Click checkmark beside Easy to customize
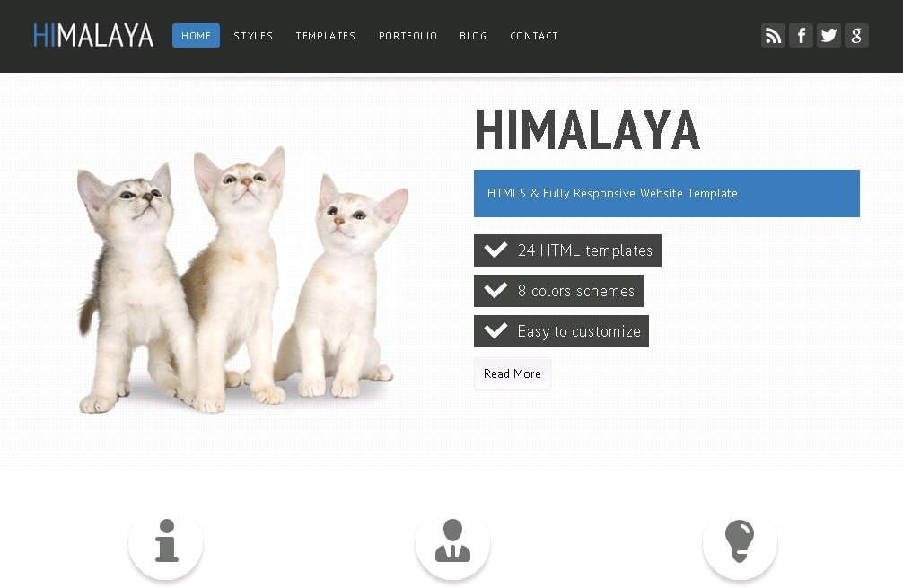 coord(495,330)
